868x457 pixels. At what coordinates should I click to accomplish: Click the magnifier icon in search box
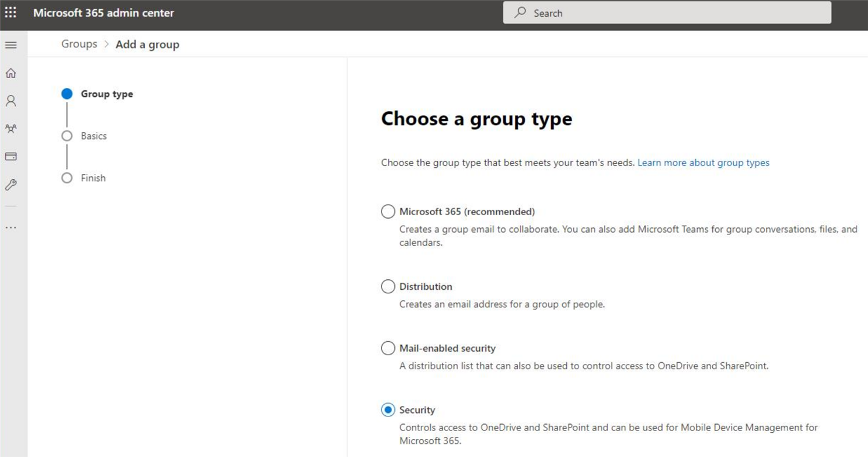point(521,12)
